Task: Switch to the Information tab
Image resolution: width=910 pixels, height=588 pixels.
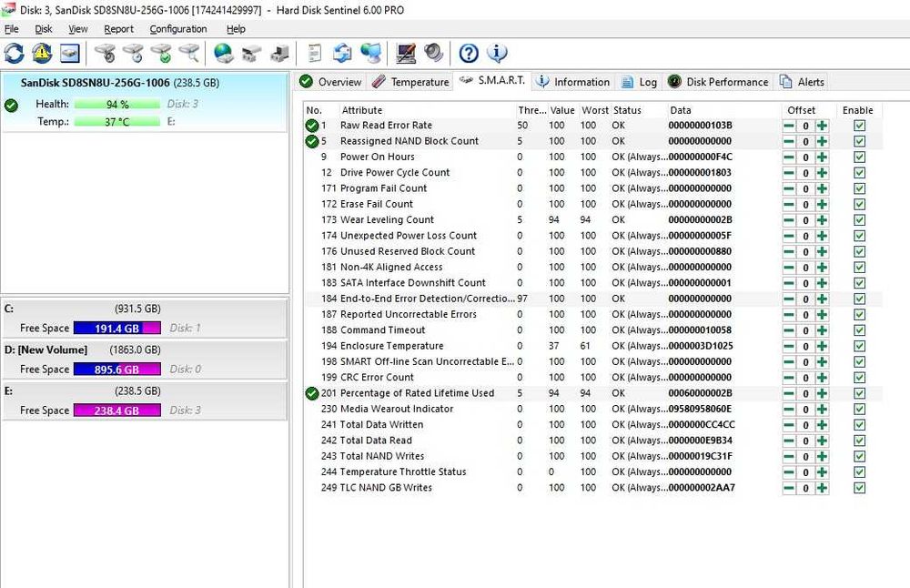Action: [x=572, y=82]
